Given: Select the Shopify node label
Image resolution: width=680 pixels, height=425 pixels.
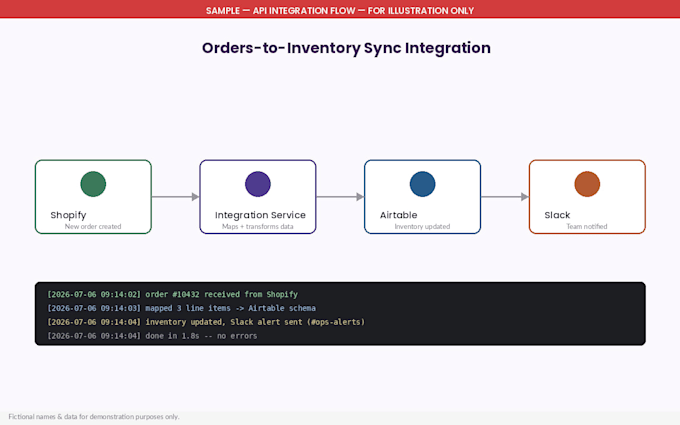Looking at the screenshot, I should click(x=68, y=215).
